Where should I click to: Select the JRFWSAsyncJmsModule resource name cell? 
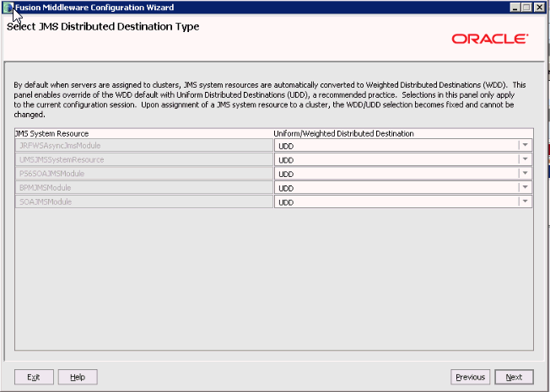tap(143, 145)
